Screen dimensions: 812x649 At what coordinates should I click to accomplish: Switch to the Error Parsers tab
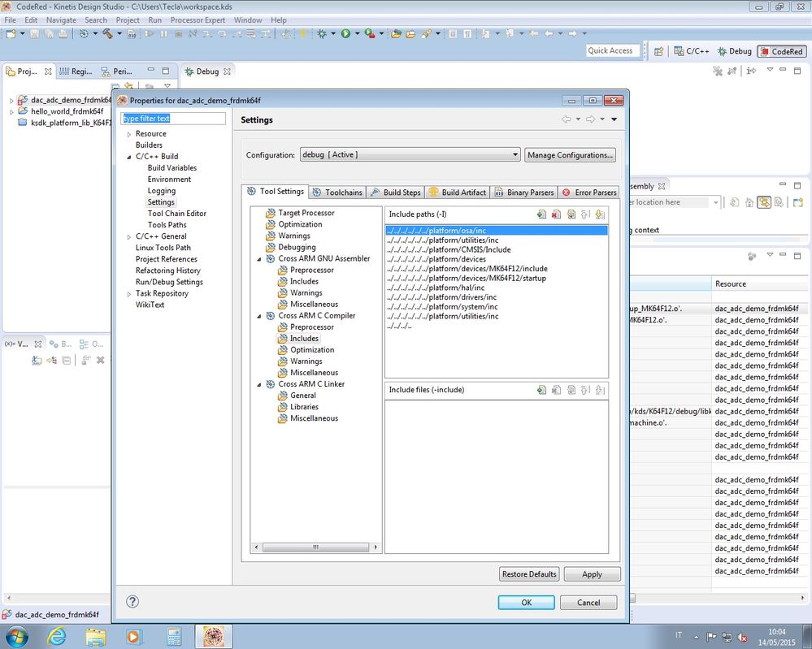point(588,192)
